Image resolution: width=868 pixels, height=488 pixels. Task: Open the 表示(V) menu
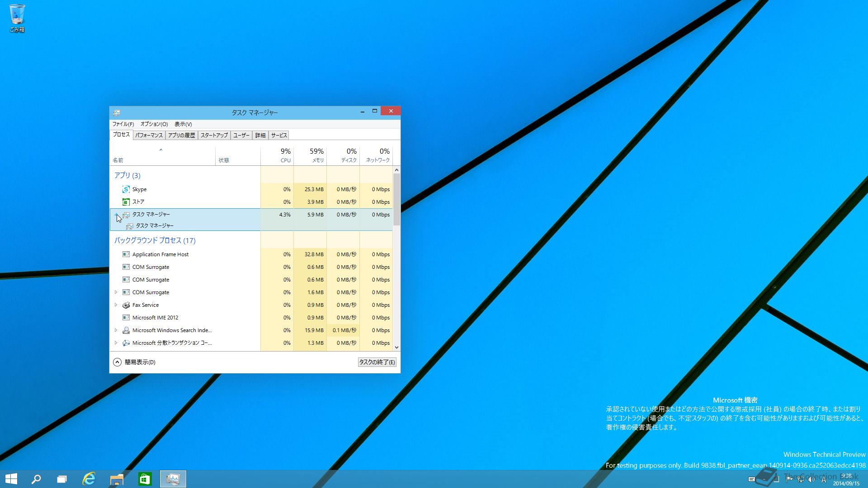coord(183,124)
